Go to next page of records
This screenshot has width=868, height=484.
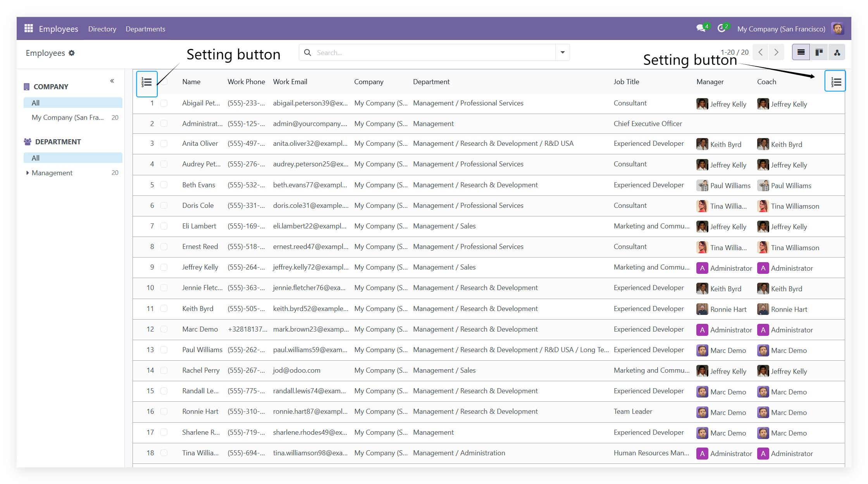tap(776, 52)
